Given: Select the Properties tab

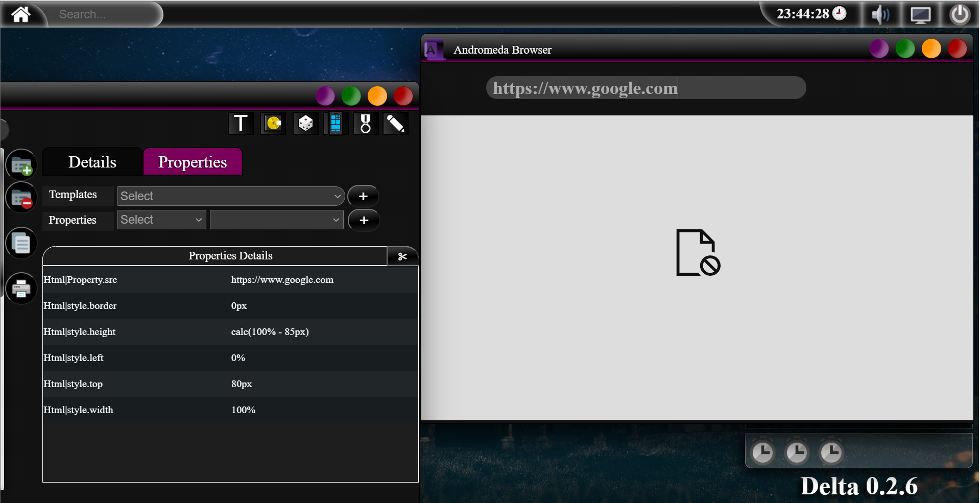Looking at the screenshot, I should coord(193,161).
